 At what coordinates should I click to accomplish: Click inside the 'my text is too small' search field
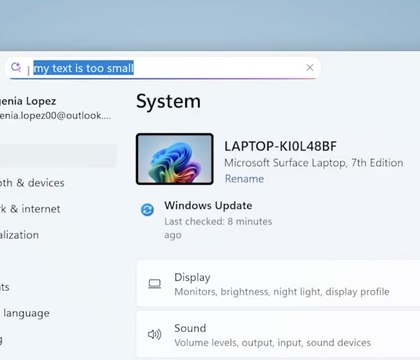162,68
